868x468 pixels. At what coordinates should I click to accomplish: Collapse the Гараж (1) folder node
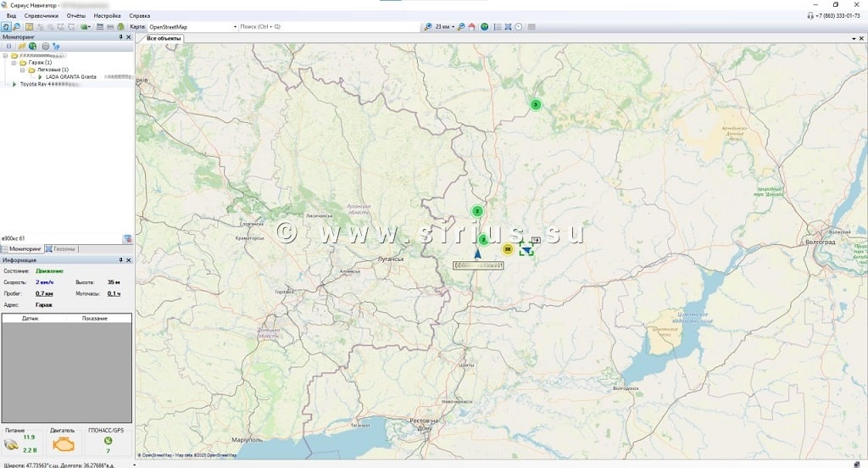14,63
